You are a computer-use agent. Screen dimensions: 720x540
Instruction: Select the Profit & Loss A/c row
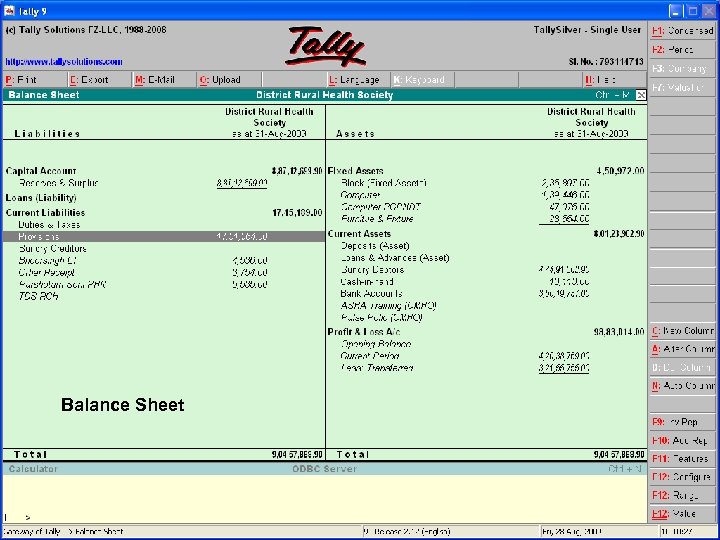(486, 332)
